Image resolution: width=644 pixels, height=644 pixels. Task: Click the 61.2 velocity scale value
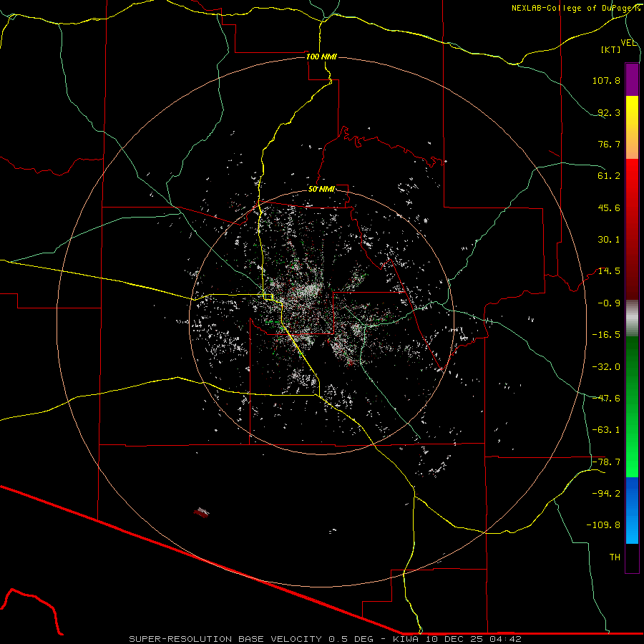point(608,176)
